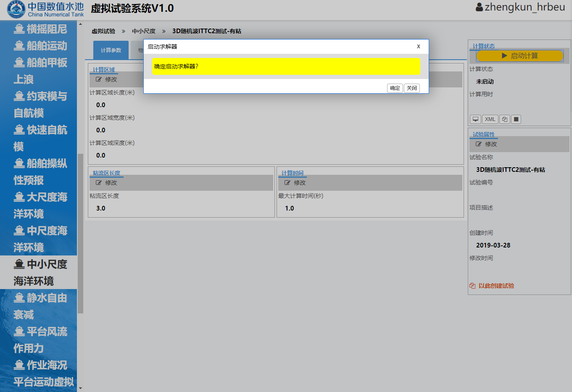Click the monitor icon button under 计算用时
This screenshot has width=572, height=392.
(475, 119)
